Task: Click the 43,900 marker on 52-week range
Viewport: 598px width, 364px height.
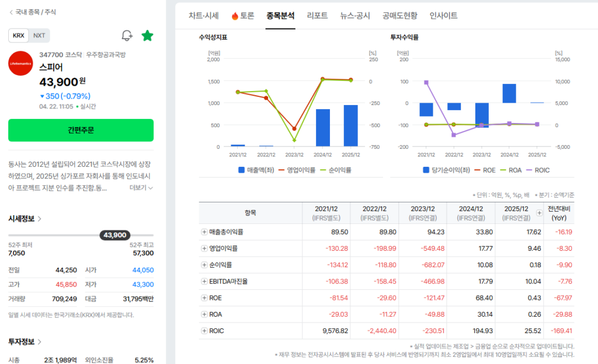Action: [x=115, y=235]
